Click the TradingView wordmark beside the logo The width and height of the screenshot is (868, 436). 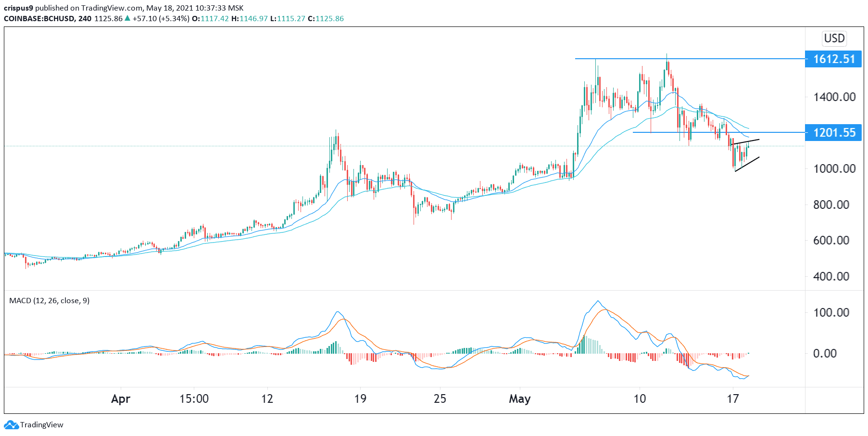(42, 425)
